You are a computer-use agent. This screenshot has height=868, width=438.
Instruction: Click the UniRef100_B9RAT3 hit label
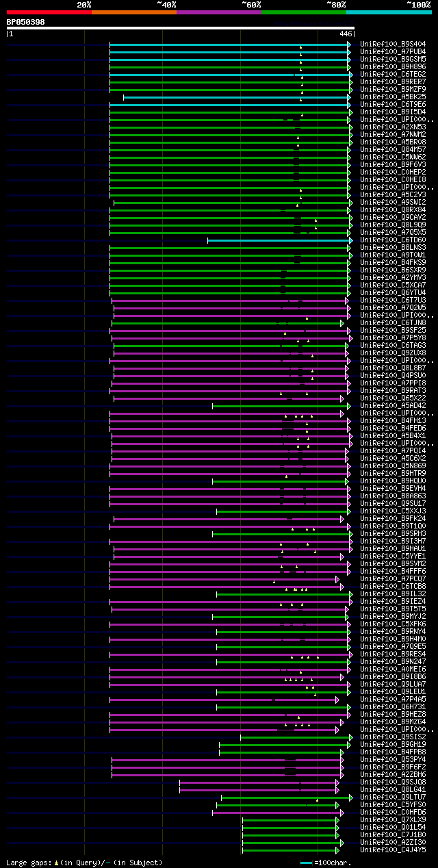pos(393,391)
